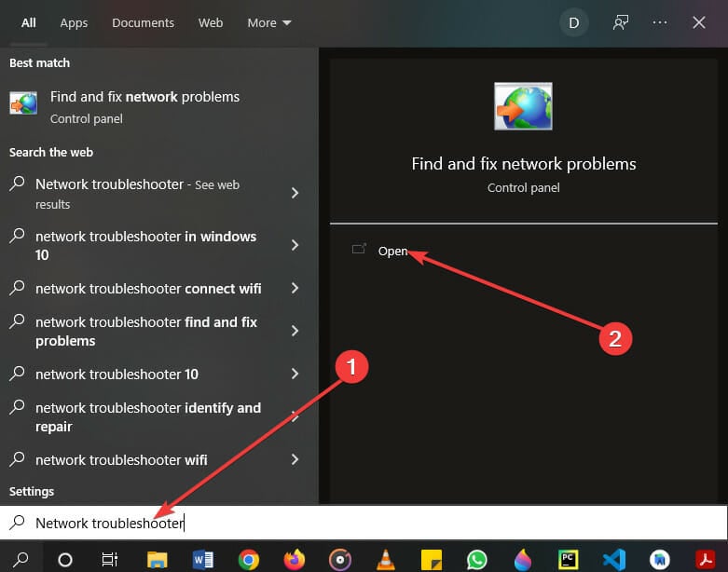Open PyCharm from the taskbar
The image size is (728, 572).
(x=569, y=560)
